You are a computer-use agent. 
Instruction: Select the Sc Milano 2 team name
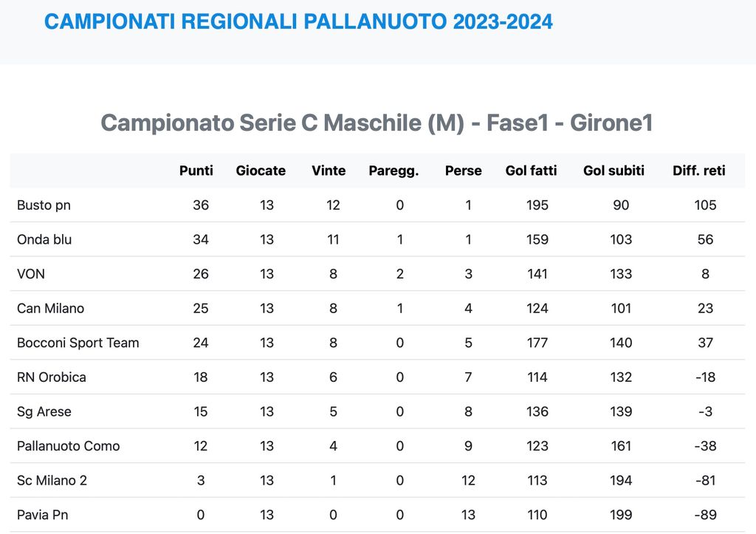pyautogui.click(x=52, y=480)
